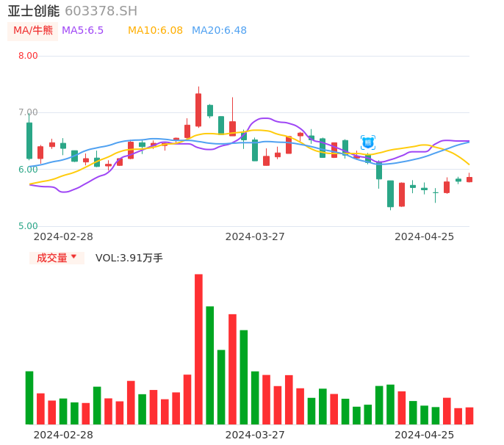Select the MA/牛熊 indicator tab
Viewport: 504px width, 445px height.
(33, 31)
